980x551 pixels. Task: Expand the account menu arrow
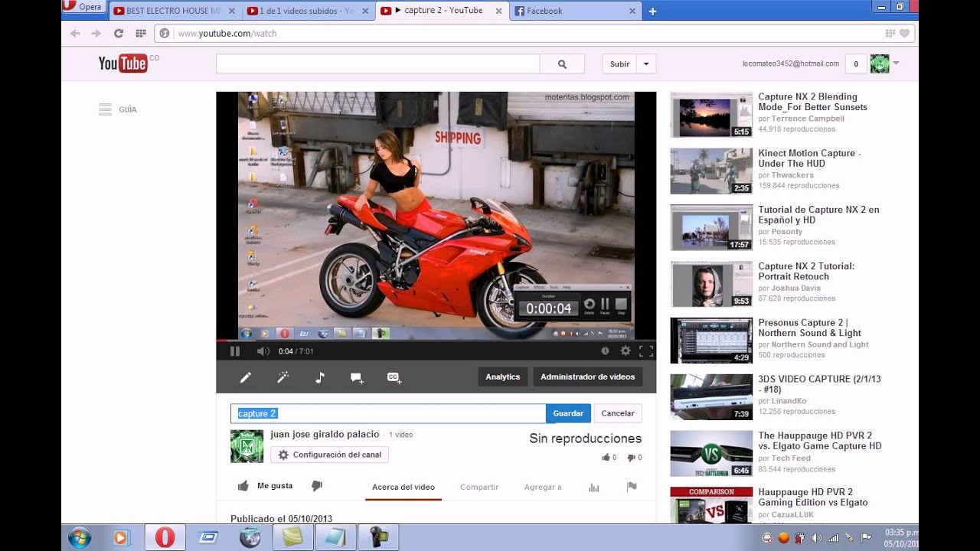896,64
